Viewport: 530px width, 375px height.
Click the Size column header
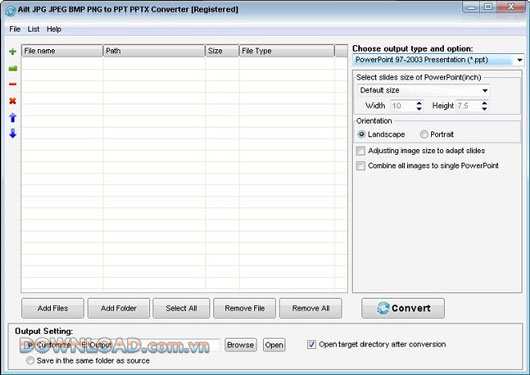pyautogui.click(x=222, y=51)
